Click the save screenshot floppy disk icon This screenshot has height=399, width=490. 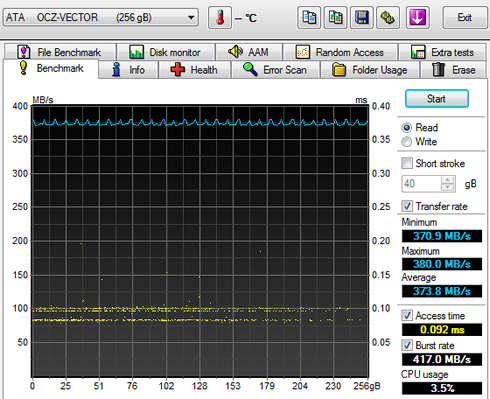(362, 18)
